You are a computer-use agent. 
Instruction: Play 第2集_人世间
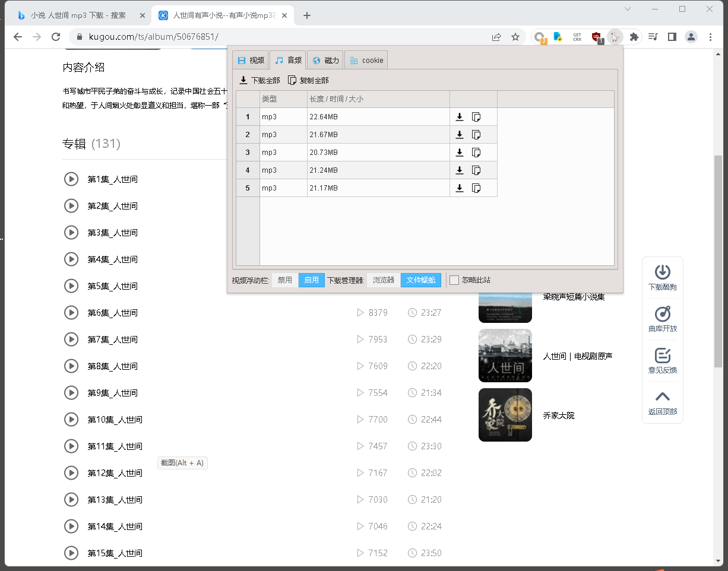tap(71, 205)
